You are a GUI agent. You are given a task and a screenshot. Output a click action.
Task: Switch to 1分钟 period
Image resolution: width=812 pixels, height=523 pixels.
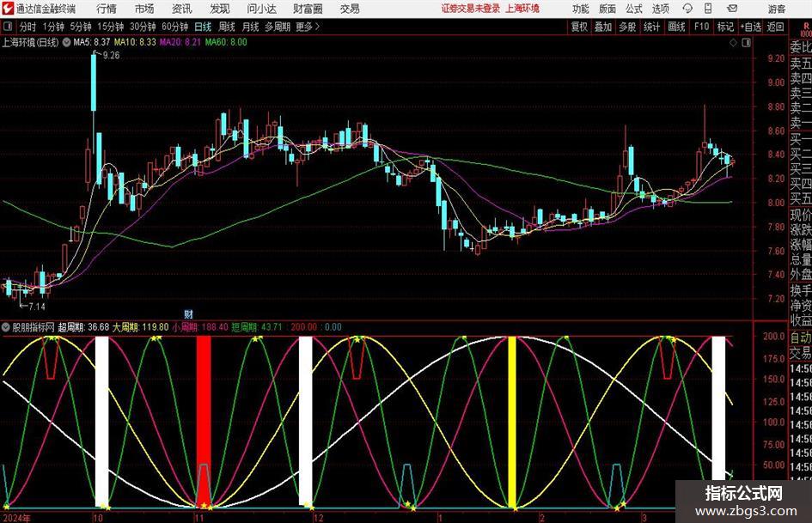53,27
